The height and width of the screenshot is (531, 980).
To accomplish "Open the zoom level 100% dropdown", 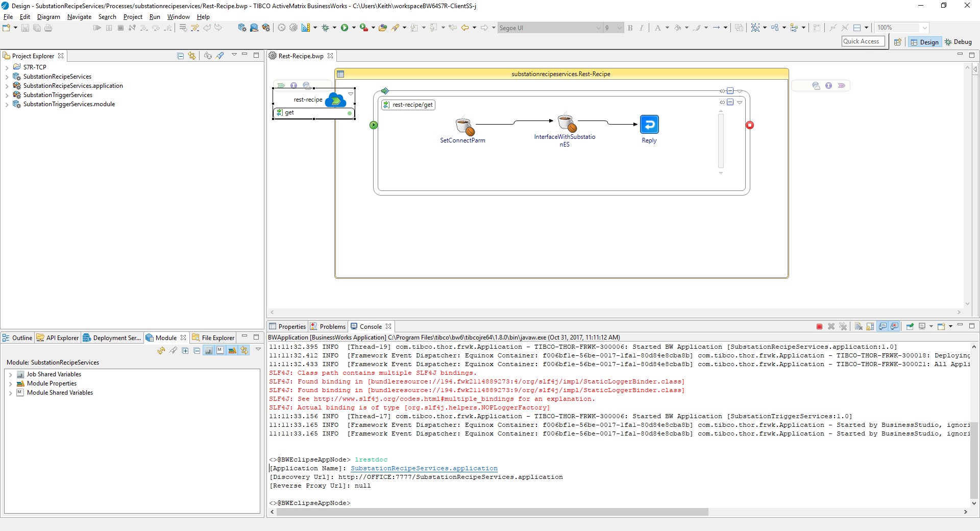I will point(924,28).
